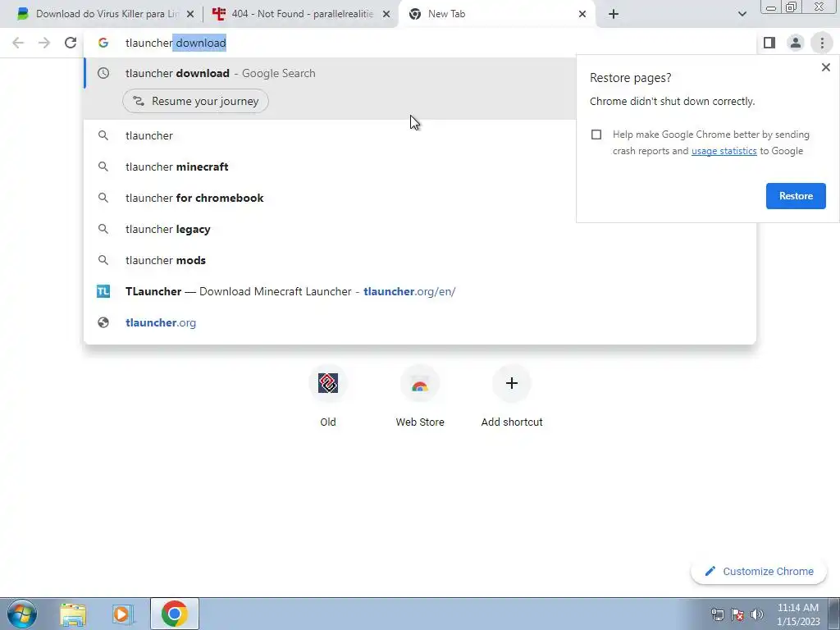Click the globe icon beside tlauncher.org

[103, 322]
